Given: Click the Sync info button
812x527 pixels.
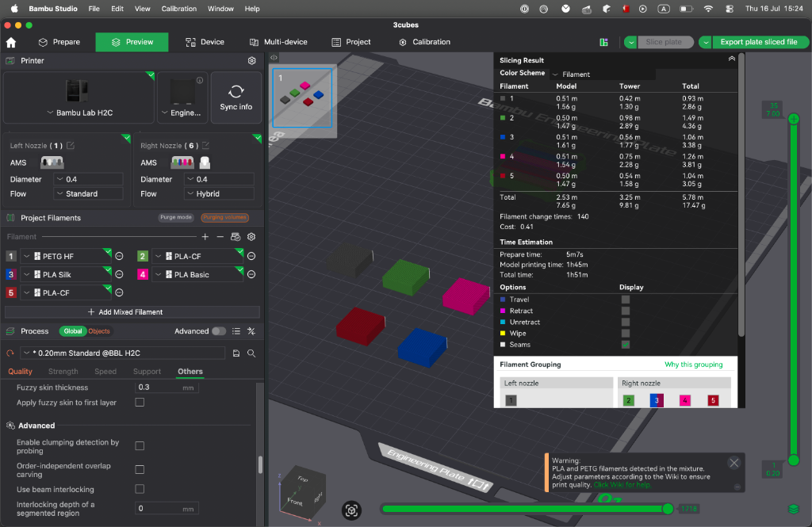Looking at the screenshot, I should click(x=236, y=97).
